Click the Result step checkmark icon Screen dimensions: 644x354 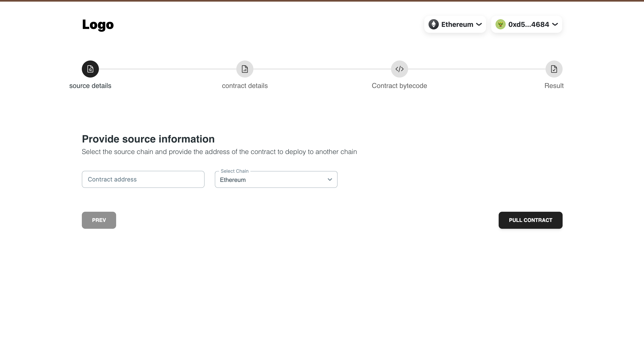tap(554, 69)
